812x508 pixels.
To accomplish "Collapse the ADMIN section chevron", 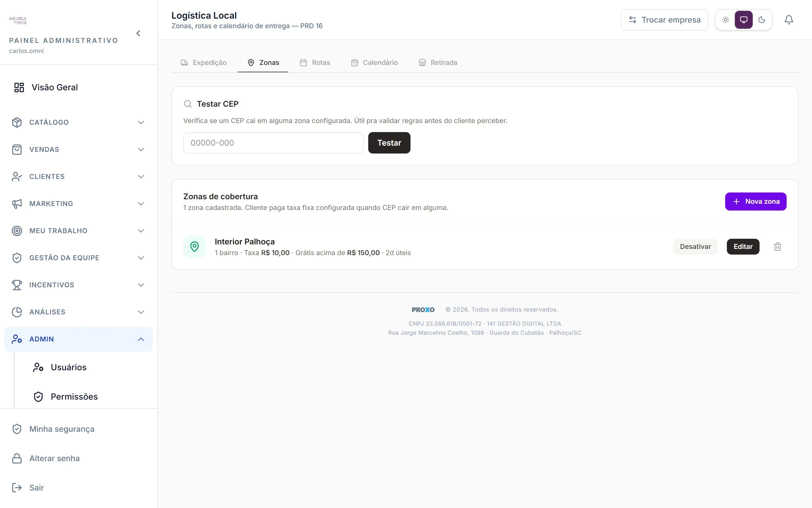I will (x=141, y=339).
